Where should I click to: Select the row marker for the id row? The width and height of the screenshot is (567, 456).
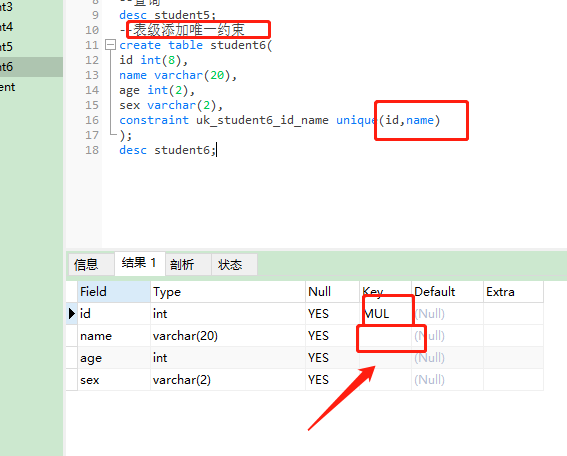point(72,314)
